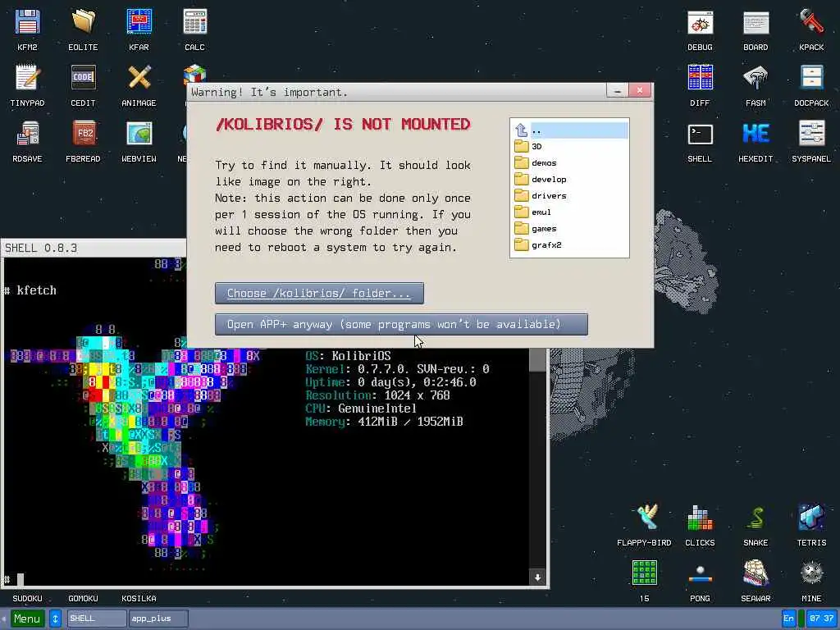
Task: Open the DOCPACK desktop icon
Action: pyautogui.click(x=811, y=78)
